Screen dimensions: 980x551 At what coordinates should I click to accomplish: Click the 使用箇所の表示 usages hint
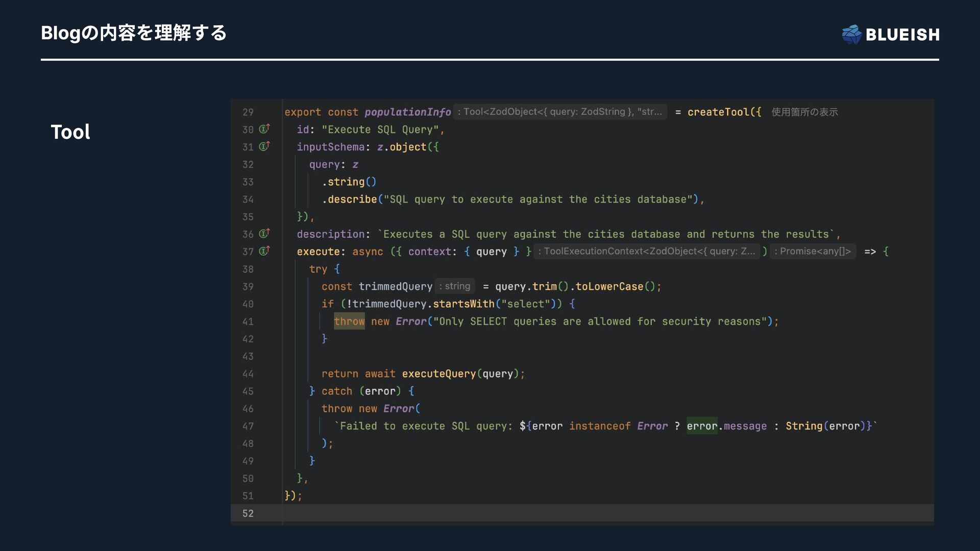coord(804,112)
